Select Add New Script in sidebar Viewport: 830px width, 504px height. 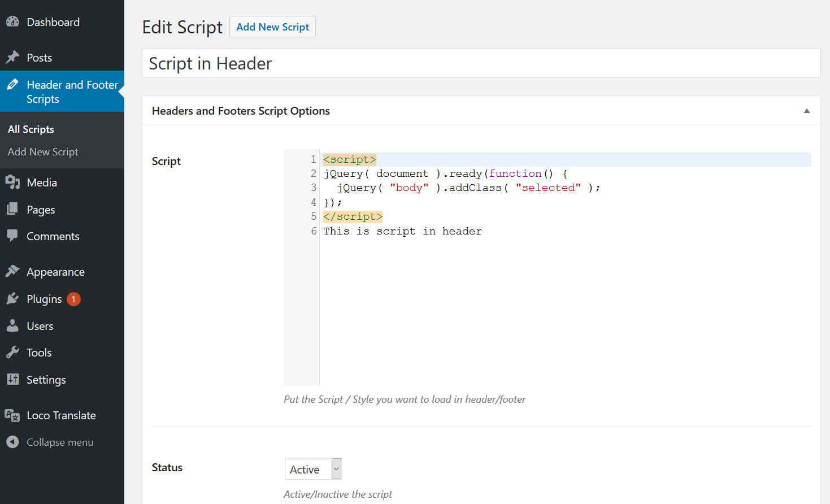tap(43, 152)
